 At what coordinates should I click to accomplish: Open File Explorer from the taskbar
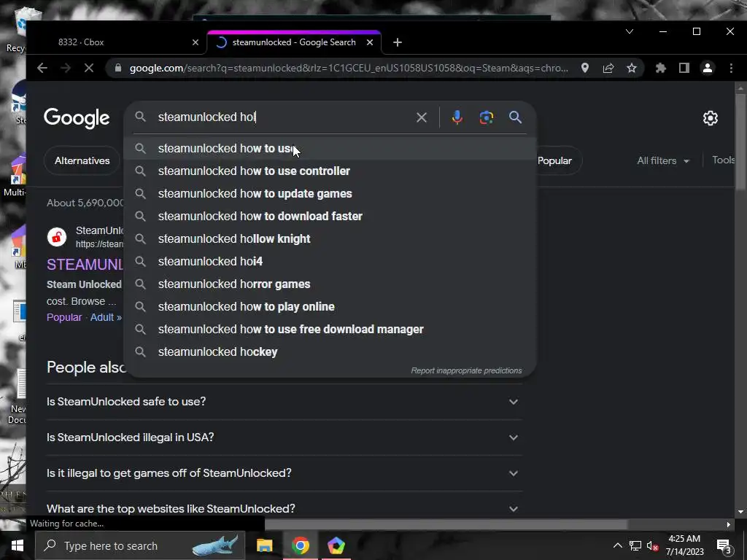[x=264, y=545]
